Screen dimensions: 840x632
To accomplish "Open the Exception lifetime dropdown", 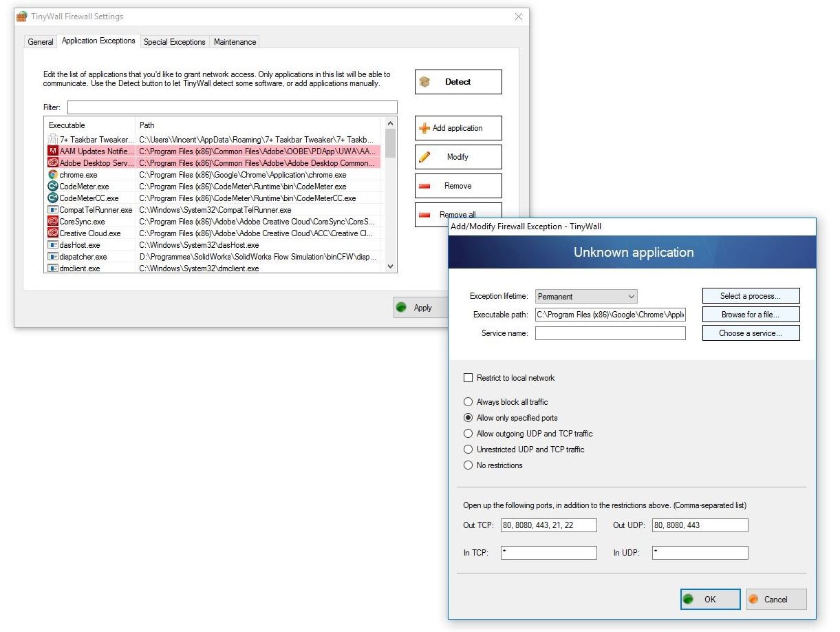I will (586, 297).
